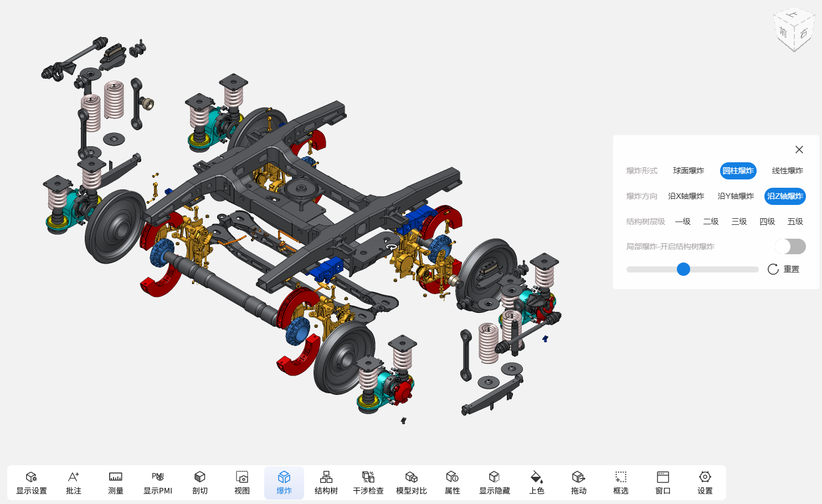Select 沿X轴爆炸 direction
This screenshot has height=504, width=822.
[x=686, y=196]
